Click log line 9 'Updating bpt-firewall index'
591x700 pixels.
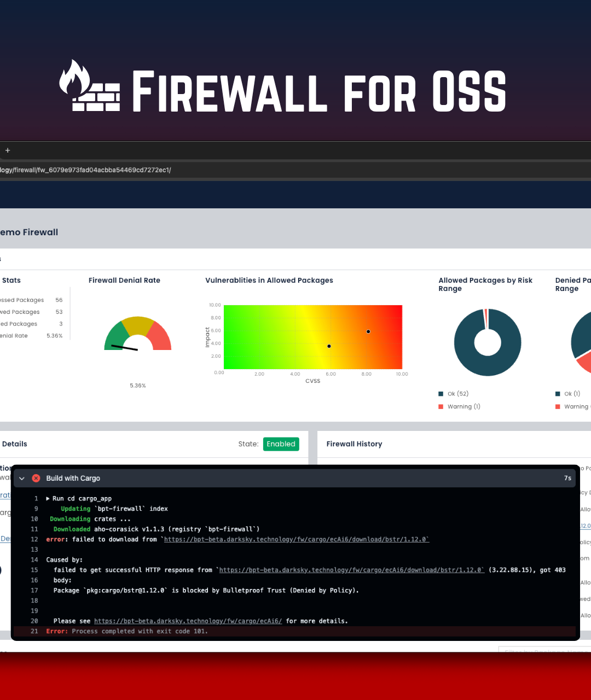tap(114, 509)
